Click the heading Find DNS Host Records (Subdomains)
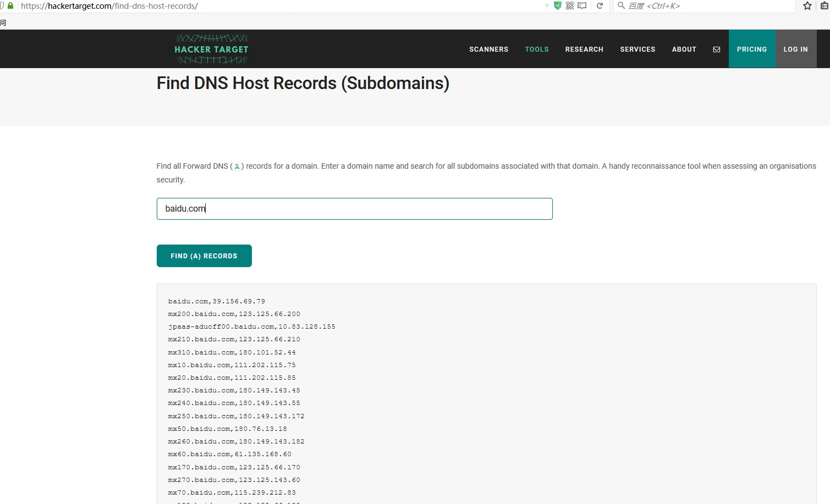This screenshot has height=504, width=830. click(303, 84)
